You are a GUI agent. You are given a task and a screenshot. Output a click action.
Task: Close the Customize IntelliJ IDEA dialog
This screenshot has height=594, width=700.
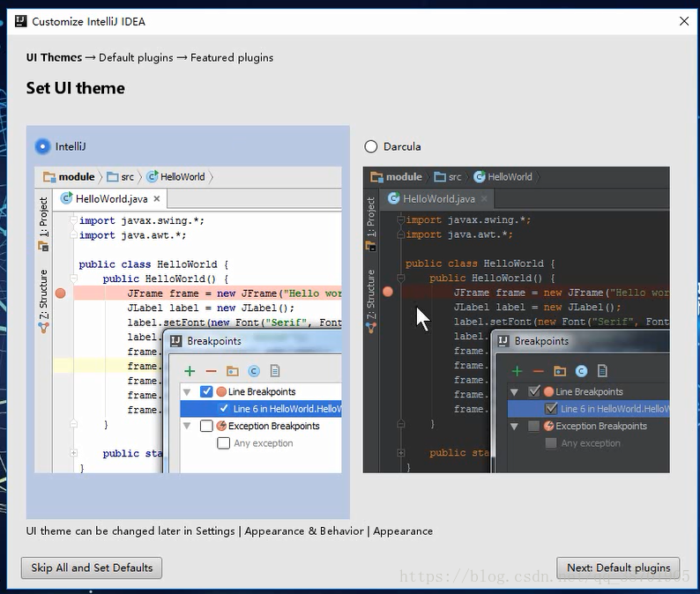click(684, 21)
